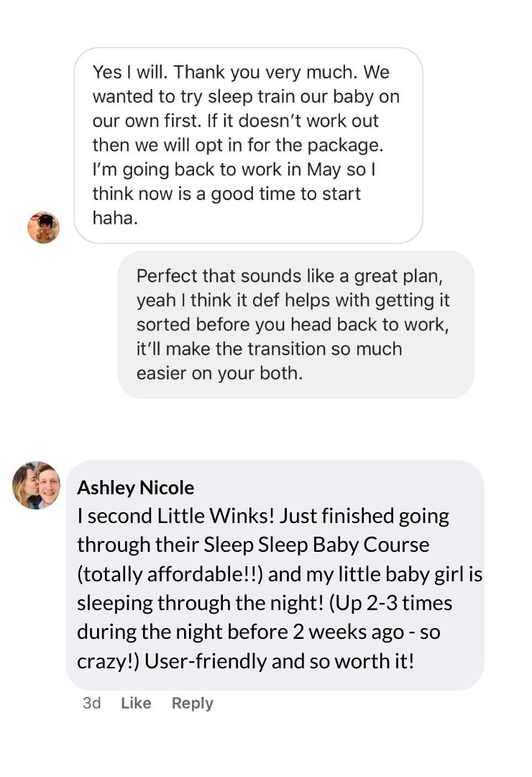Viewport: 532px width, 777px height.
Task: Select the white bubble starting "Yes I will"
Action: coord(248,145)
